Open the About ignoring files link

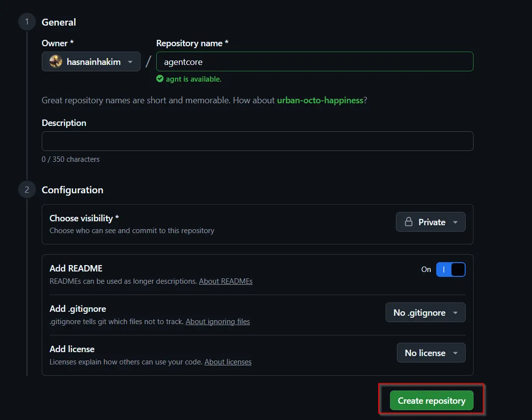[x=218, y=321]
